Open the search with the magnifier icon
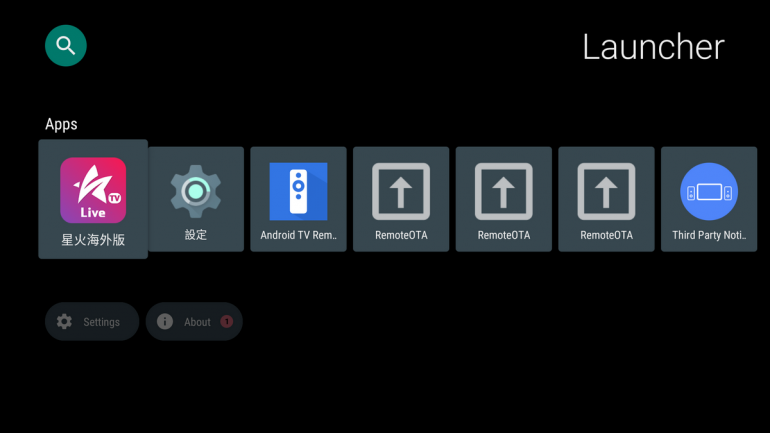The image size is (770, 433). pyautogui.click(x=65, y=46)
